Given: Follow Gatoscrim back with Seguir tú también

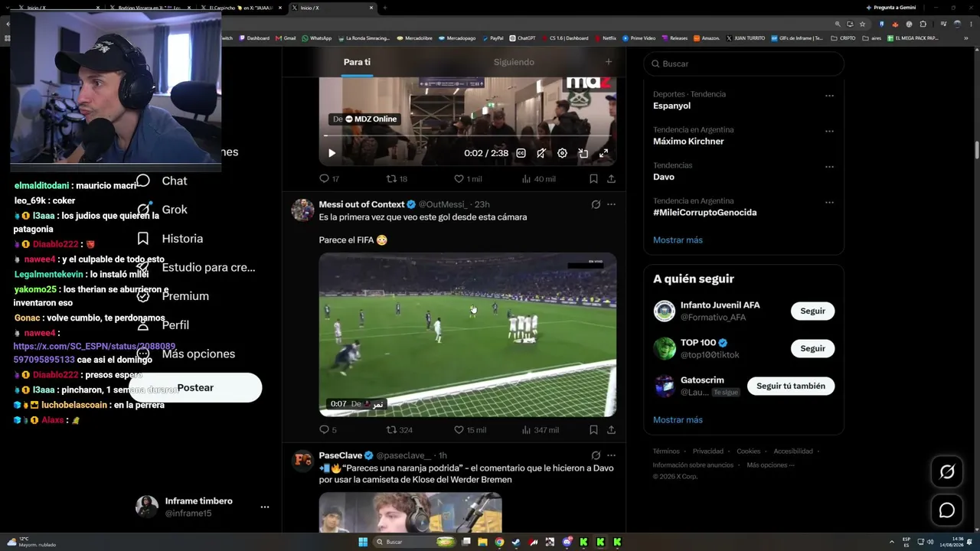Looking at the screenshot, I should (791, 386).
